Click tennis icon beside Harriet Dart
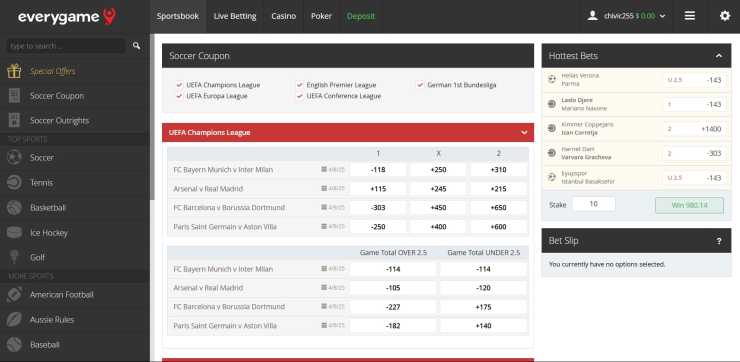The height and width of the screenshot is (362, 740). (x=552, y=153)
